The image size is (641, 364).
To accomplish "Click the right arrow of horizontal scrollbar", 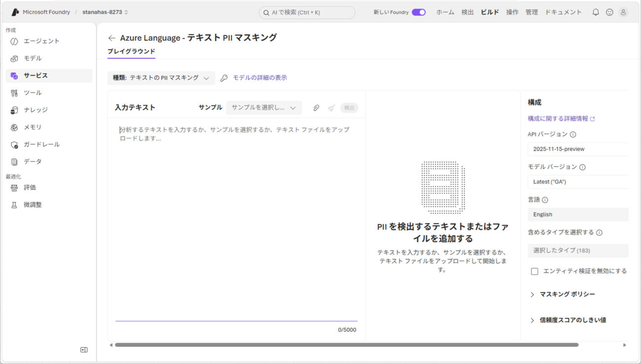I will click(625, 345).
